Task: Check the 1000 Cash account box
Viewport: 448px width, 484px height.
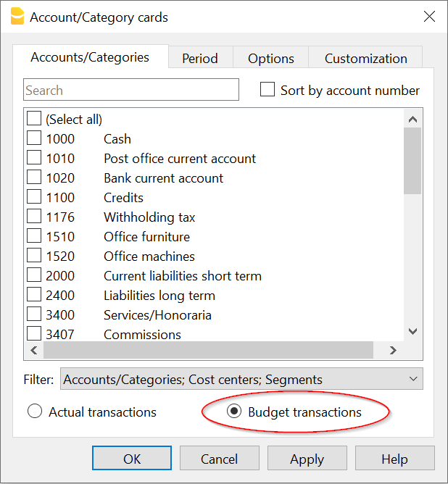Action: pos(34,138)
